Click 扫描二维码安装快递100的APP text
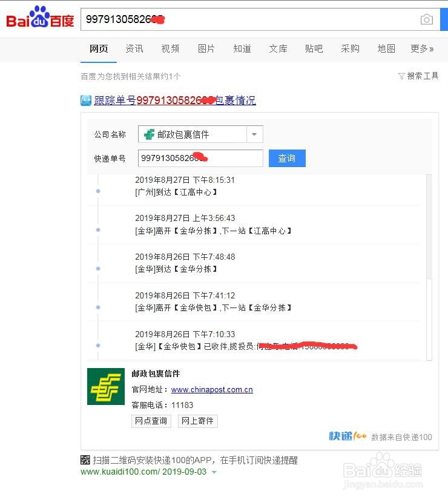448x500 pixels. (152, 460)
